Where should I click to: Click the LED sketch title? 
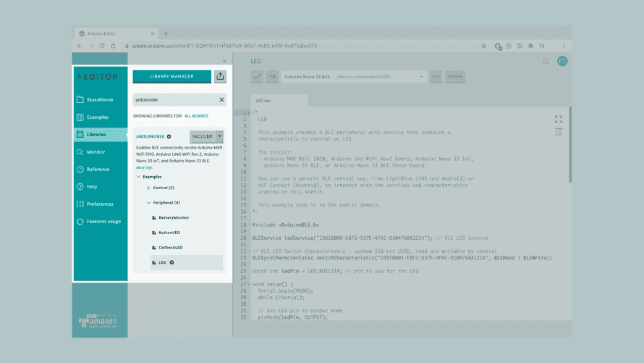256,62
